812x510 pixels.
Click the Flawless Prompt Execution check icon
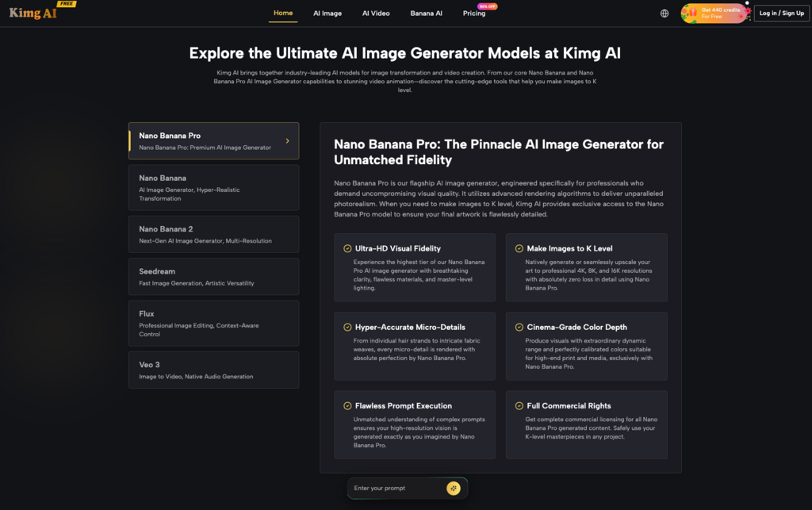(x=347, y=406)
